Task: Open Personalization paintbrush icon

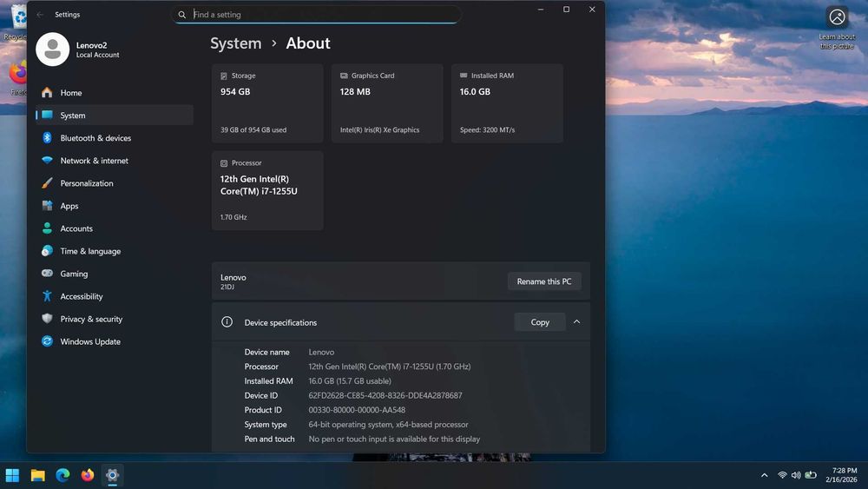Action: (47, 182)
